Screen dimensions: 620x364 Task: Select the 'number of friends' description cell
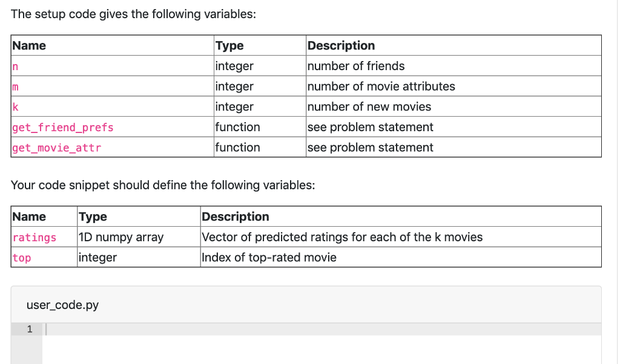356,67
